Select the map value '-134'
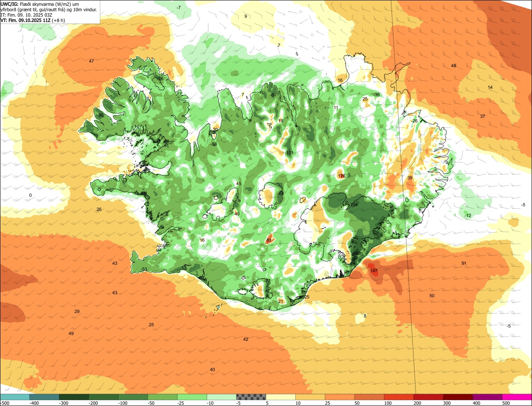 (x=353, y=205)
